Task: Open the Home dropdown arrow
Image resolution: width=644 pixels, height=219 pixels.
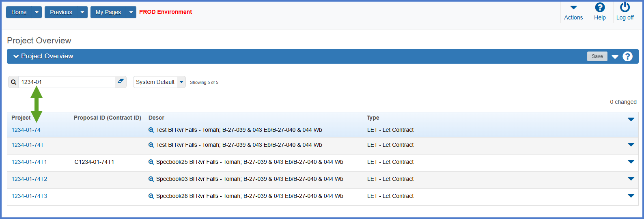Action: pyautogui.click(x=37, y=12)
